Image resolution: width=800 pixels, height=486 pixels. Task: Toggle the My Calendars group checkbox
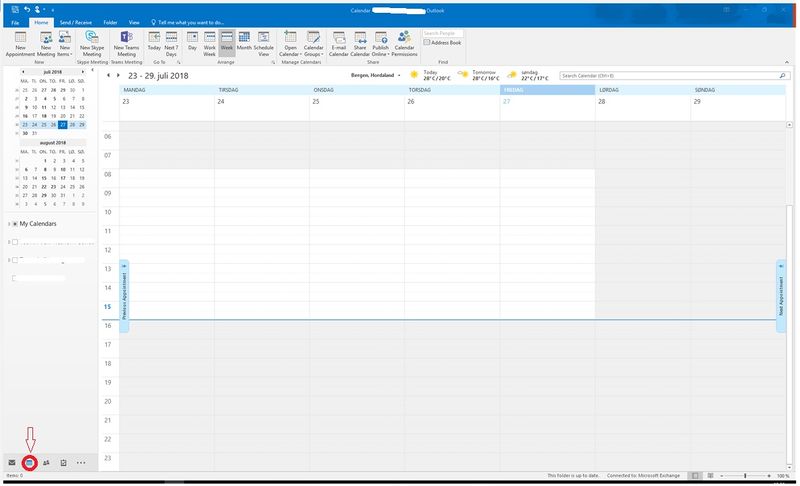[x=15, y=223]
